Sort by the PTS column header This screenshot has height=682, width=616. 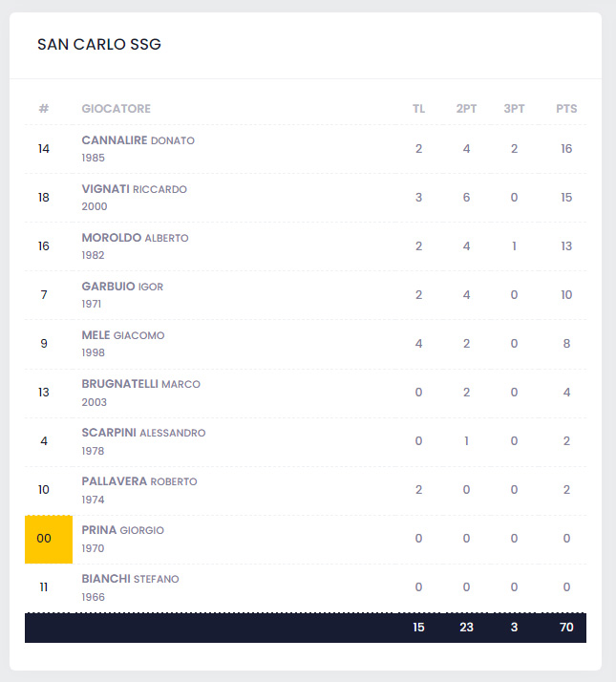pos(566,109)
